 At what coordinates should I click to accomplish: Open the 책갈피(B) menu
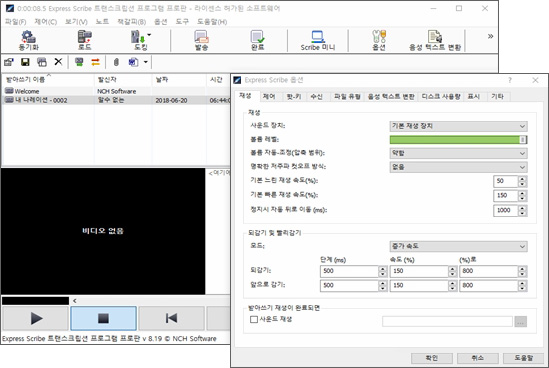coord(131,22)
